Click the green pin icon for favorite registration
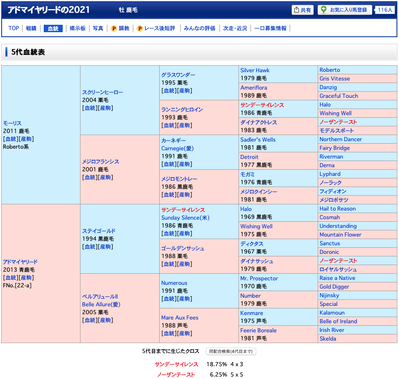 click(x=323, y=10)
